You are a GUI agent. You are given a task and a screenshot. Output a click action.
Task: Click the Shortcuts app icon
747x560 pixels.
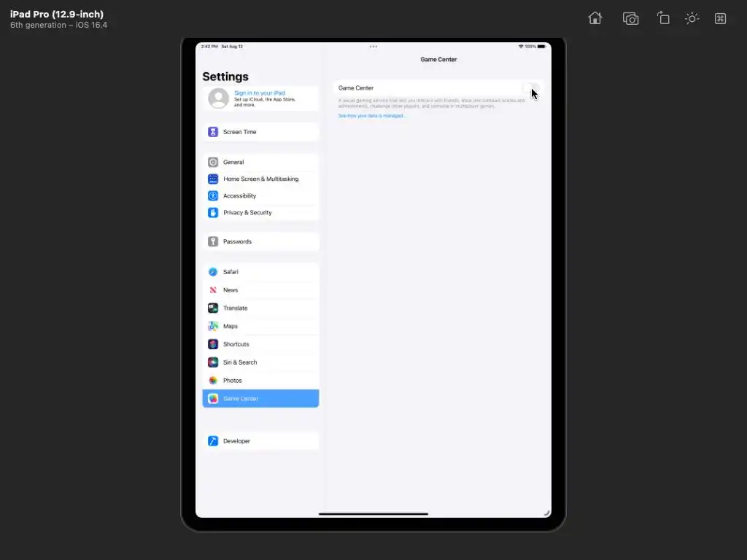(x=213, y=344)
